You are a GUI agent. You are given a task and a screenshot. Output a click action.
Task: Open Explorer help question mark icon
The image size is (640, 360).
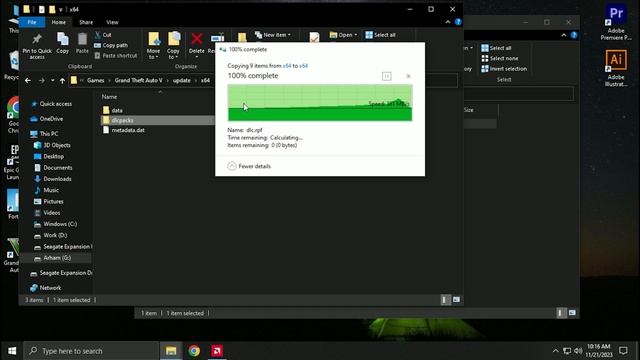pyautogui.click(x=458, y=22)
